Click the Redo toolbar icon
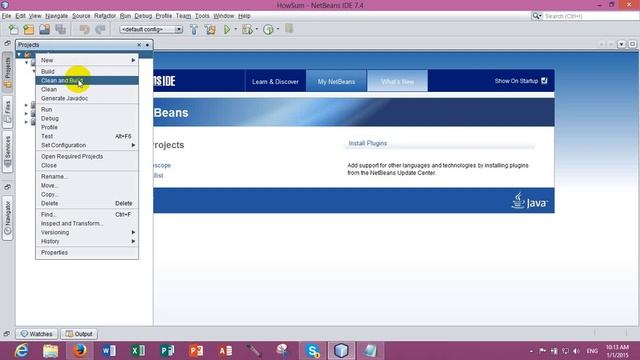Image resolution: width=640 pixels, height=360 pixels. (100, 29)
